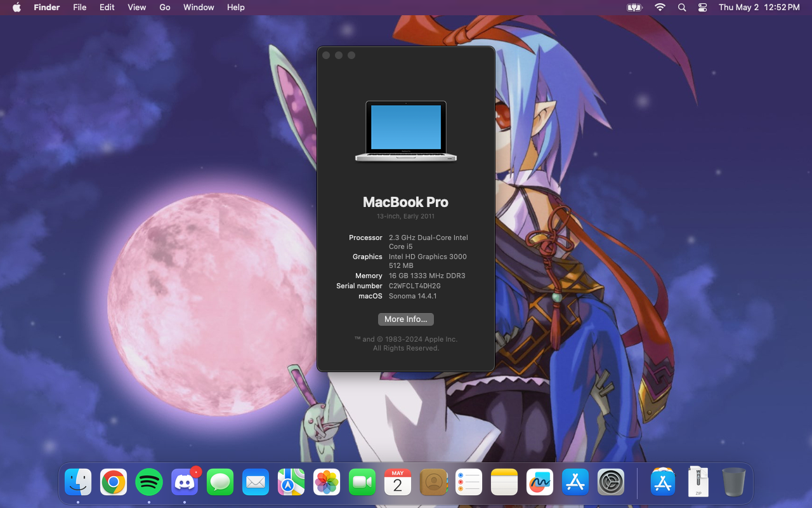Open the Help menu
Image resolution: width=812 pixels, height=508 pixels.
(x=236, y=8)
